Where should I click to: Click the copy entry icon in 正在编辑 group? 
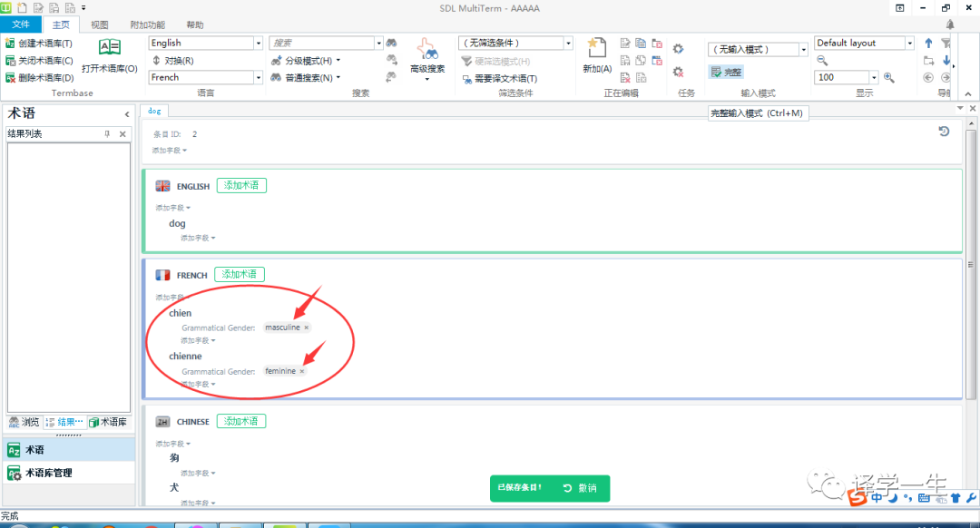pos(641,44)
